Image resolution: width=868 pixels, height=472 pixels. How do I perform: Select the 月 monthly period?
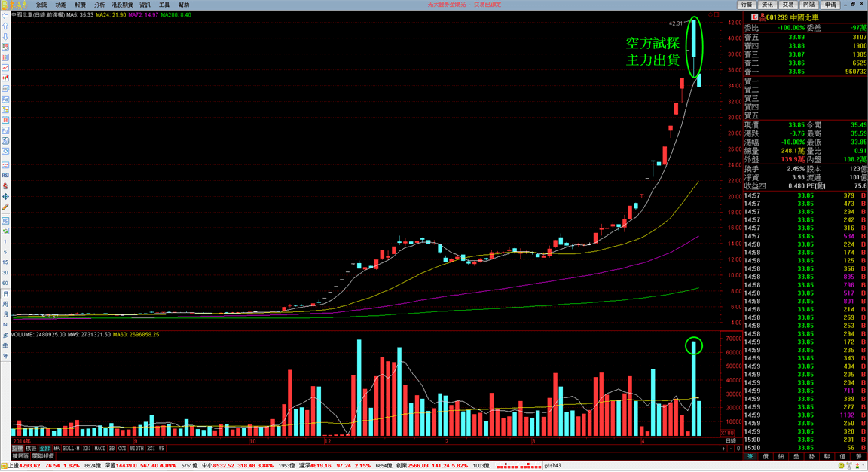tap(5, 314)
